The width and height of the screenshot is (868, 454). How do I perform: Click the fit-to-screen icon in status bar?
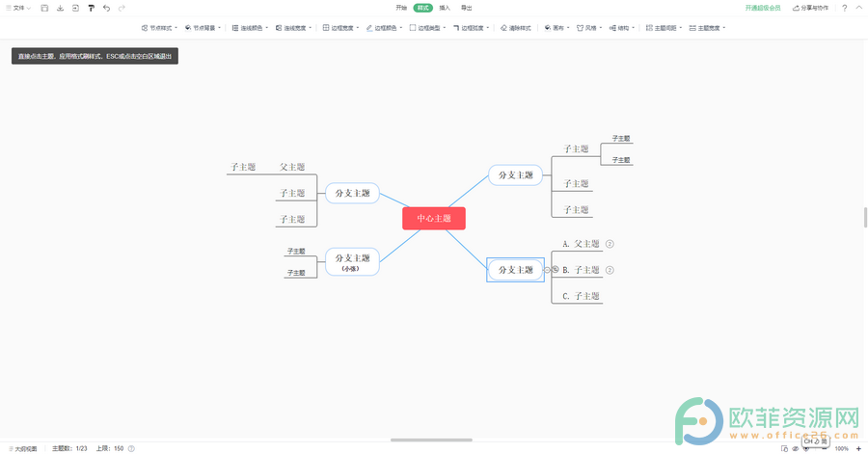[x=784, y=448]
